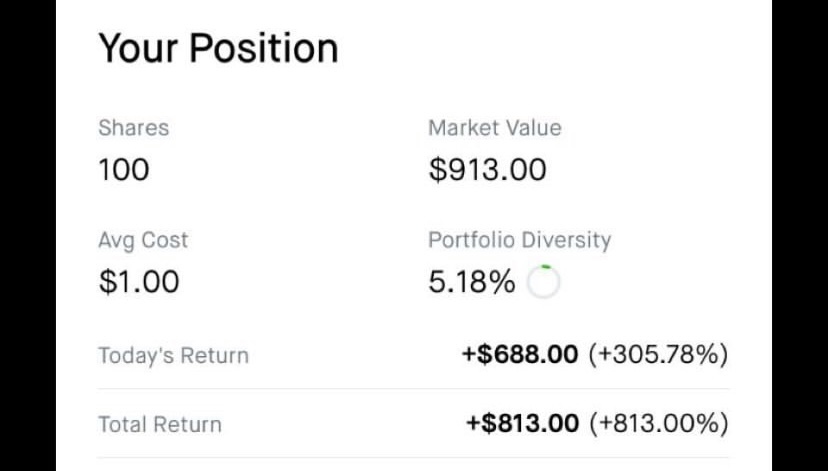828x471 pixels.
Task: Select the $913.00 market value
Action: [x=487, y=170]
